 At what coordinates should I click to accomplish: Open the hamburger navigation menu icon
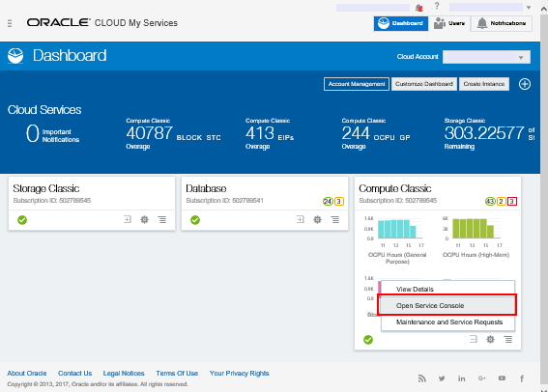10,23
